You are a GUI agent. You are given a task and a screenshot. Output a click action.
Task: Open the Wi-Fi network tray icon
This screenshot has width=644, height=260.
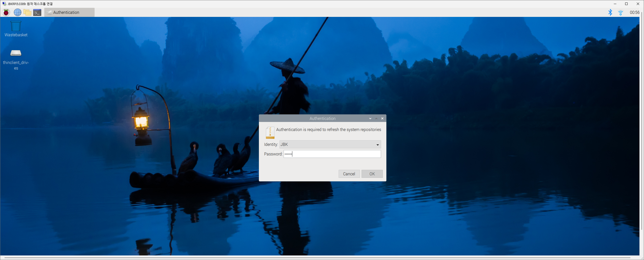pyautogui.click(x=620, y=13)
